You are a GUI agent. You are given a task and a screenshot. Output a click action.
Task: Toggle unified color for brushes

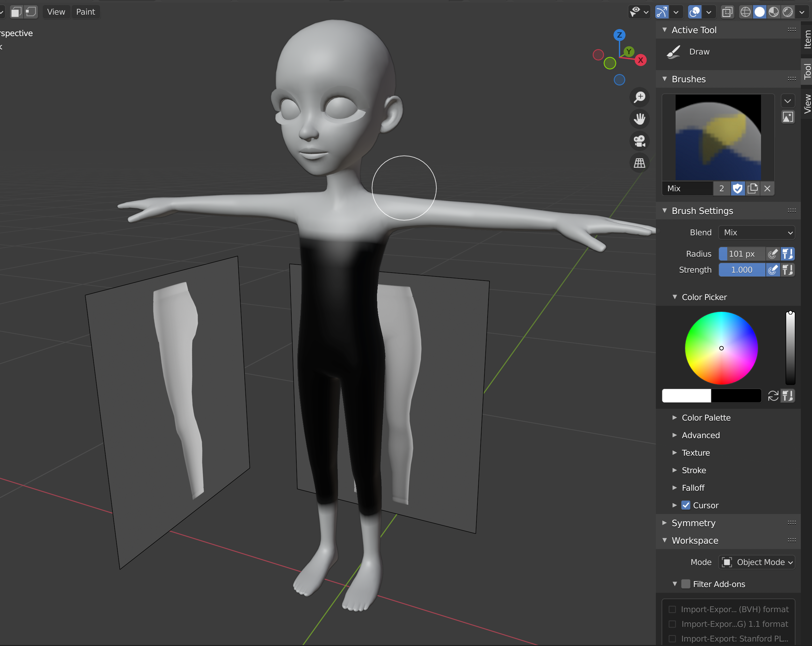787,396
